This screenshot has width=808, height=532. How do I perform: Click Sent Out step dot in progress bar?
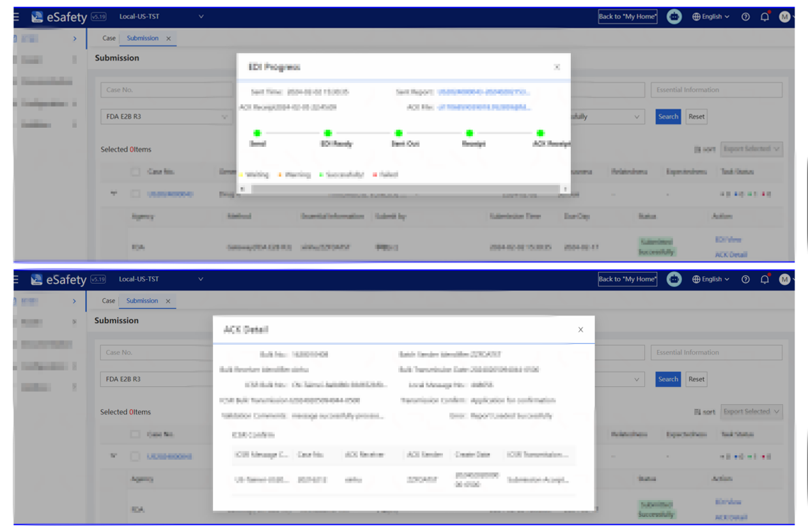point(399,133)
